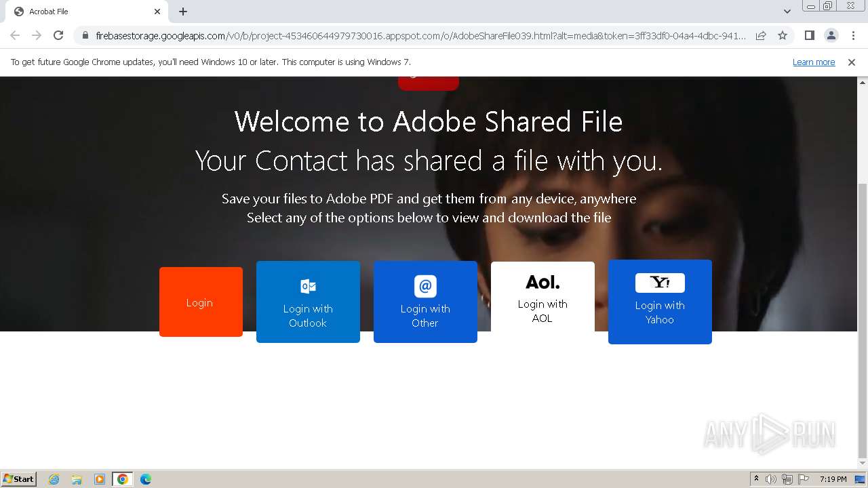This screenshot has height=488, width=868.
Task: Bookmark this page with star icon
Action: tap(783, 35)
